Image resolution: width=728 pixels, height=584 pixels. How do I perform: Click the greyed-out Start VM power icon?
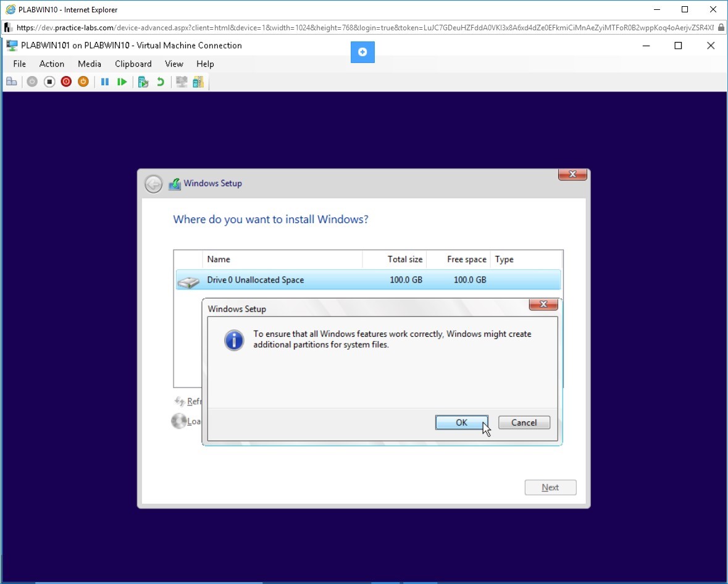32,82
